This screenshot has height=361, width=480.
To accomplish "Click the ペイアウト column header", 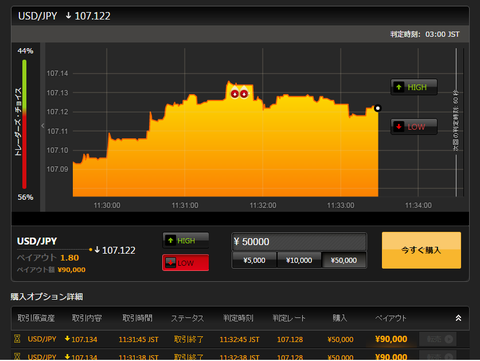I will (x=391, y=318).
